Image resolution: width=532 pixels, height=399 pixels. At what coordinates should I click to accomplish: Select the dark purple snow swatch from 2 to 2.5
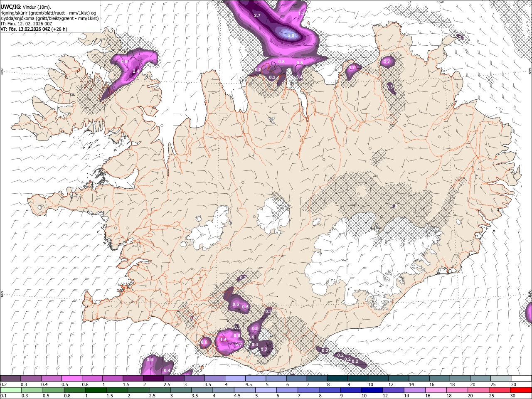click(153, 379)
